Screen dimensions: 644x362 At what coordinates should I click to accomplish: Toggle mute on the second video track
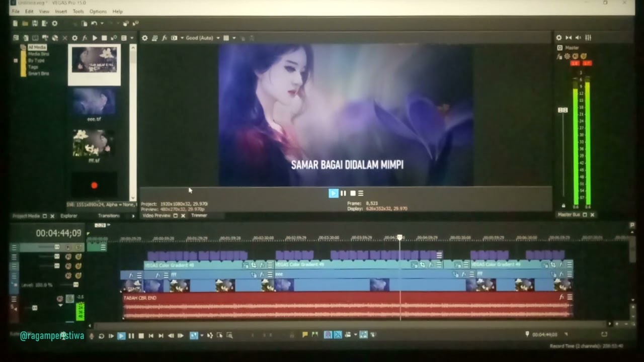click(x=68, y=256)
